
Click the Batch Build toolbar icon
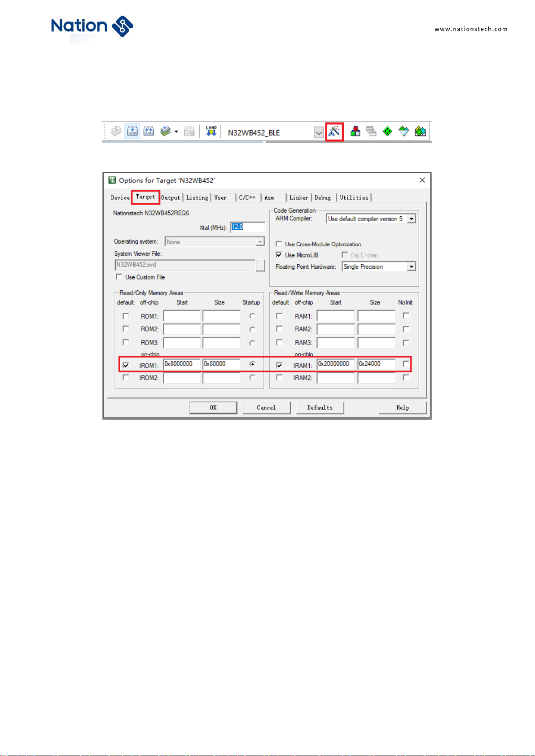[x=165, y=131]
